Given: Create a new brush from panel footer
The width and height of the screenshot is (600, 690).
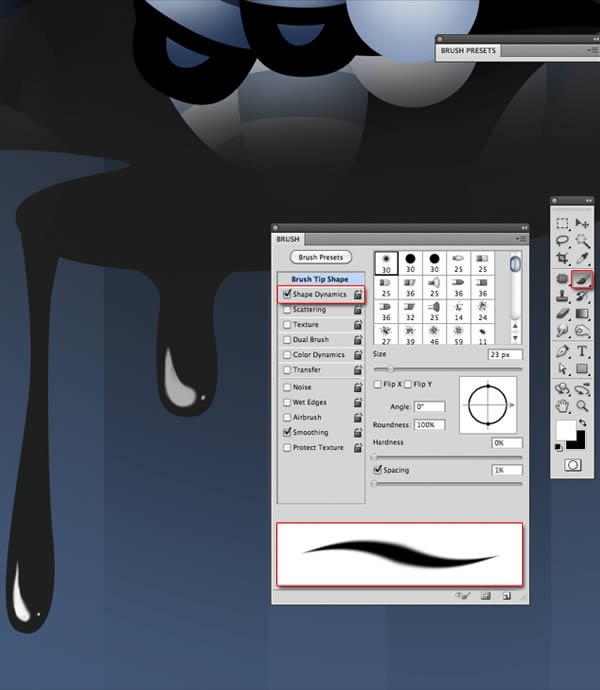Looking at the screenshot, I should coord(507,596).
